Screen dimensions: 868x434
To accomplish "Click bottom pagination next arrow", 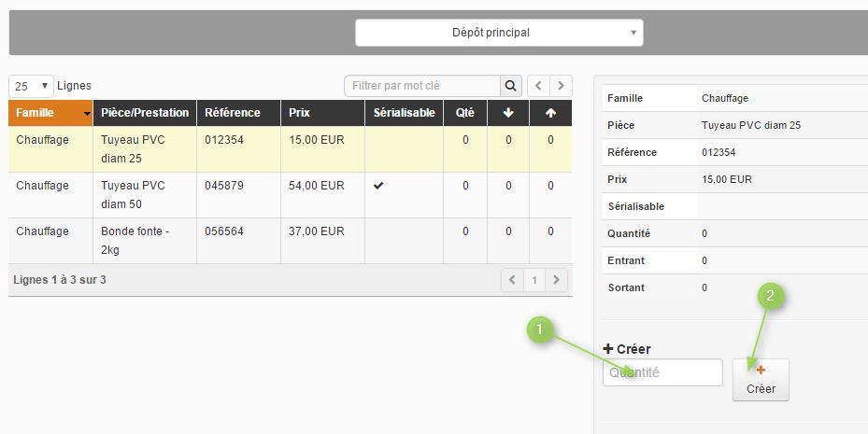I will pyautogui.click(x=556, y=280).
